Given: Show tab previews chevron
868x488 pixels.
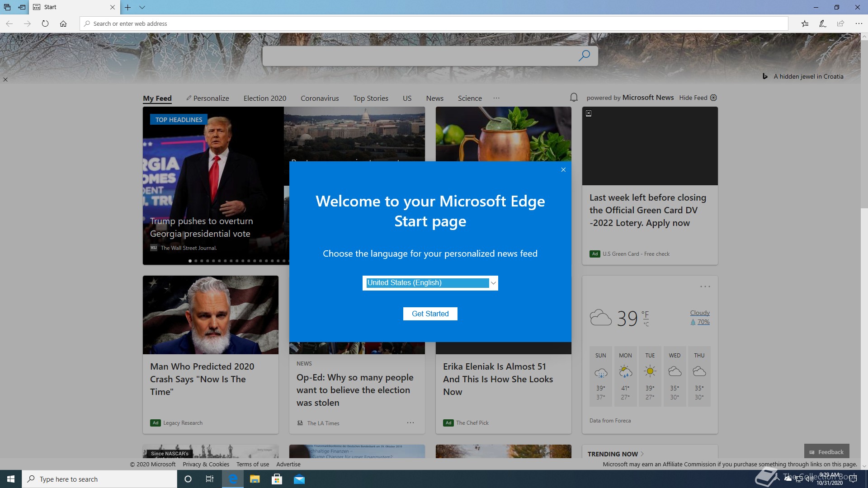Looking at the screenshot, I should click(x=142, y=7).
